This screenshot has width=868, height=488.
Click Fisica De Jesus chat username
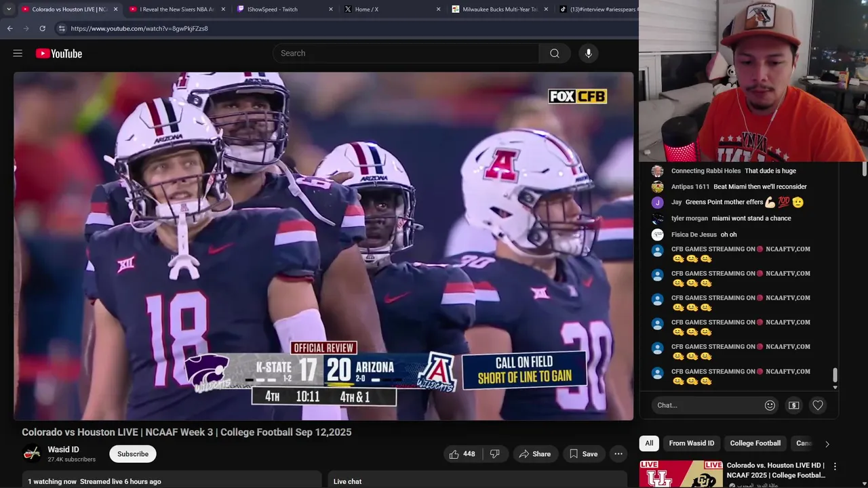694,235
